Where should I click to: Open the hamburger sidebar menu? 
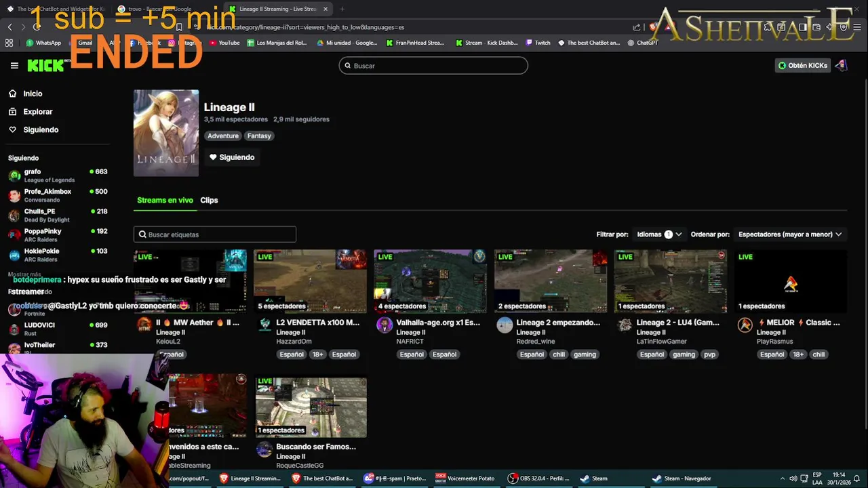tap(14, 66)
